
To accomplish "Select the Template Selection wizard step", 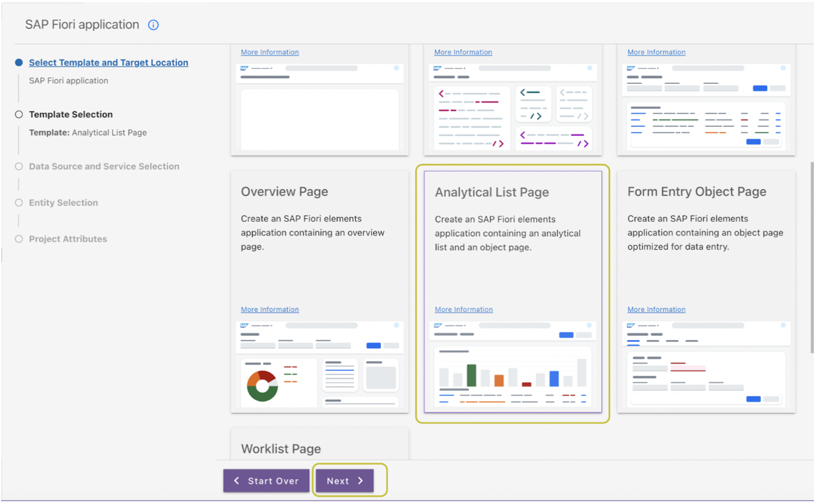I will tap(71, 114).
